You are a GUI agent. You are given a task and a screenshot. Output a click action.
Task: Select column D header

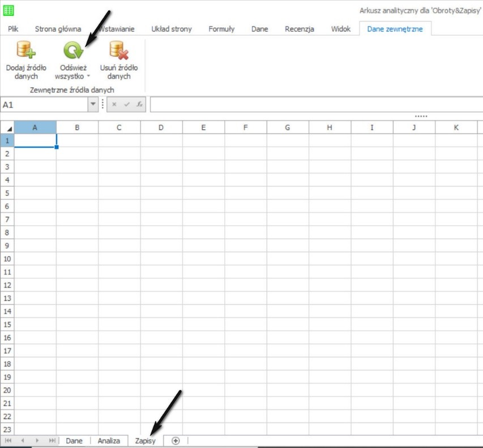161,127
